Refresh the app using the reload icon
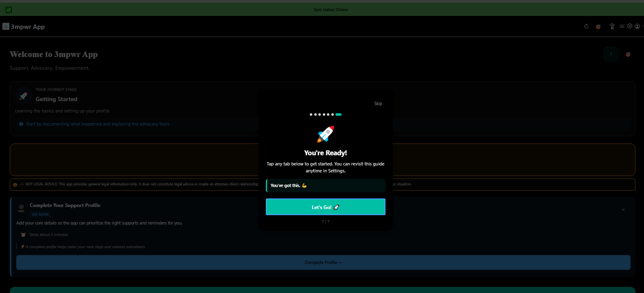Image resolution: width=644 pixels, height=293 pixels. [586, 26]
